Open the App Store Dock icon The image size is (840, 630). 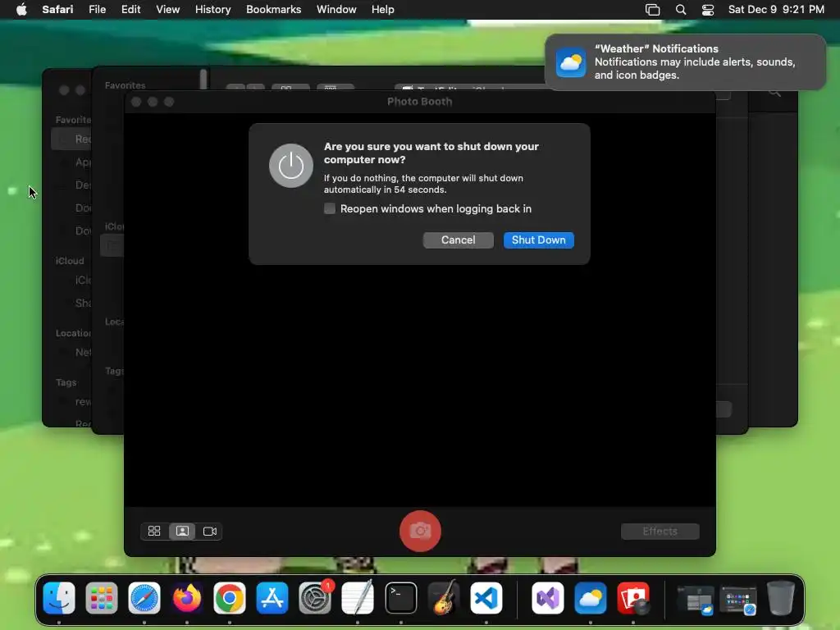272,598
